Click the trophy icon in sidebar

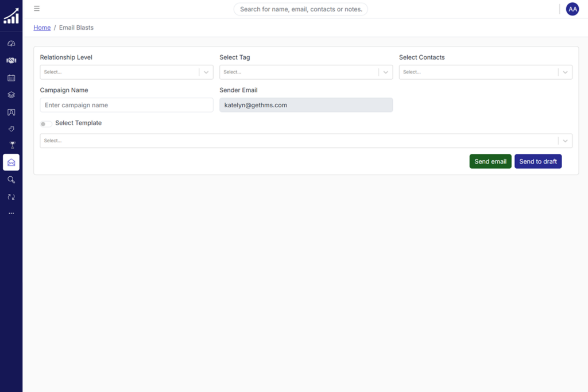click(11, 145)
